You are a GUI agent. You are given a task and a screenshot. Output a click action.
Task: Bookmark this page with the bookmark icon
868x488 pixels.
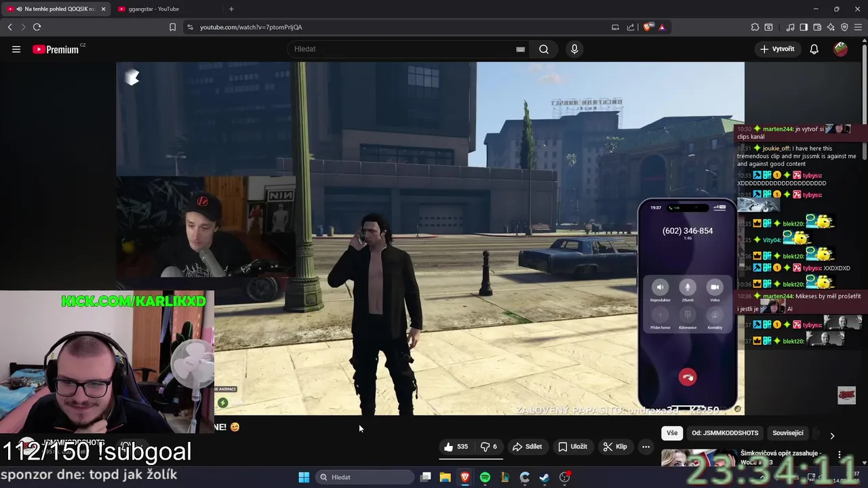point(172,27)
